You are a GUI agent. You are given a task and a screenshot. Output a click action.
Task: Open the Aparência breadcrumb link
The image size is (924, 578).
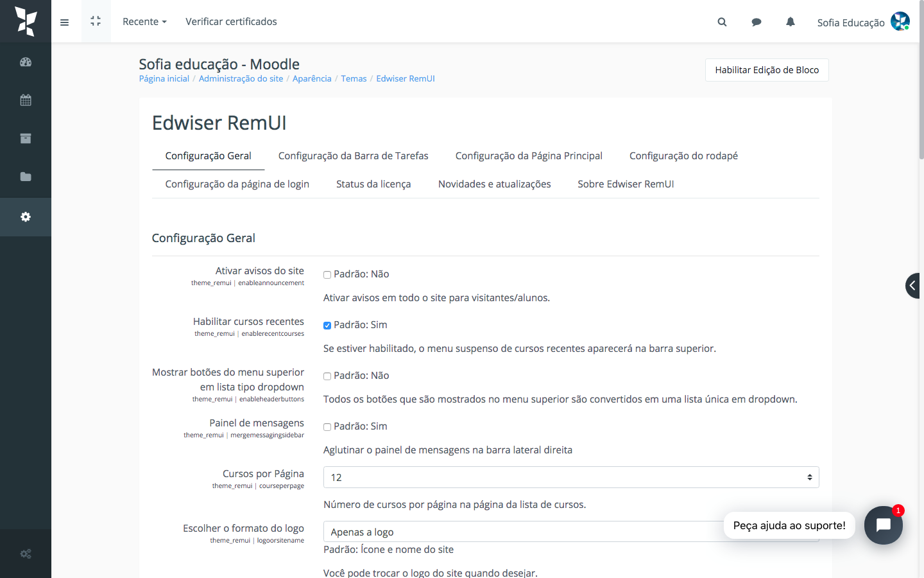tap(312, 78)
